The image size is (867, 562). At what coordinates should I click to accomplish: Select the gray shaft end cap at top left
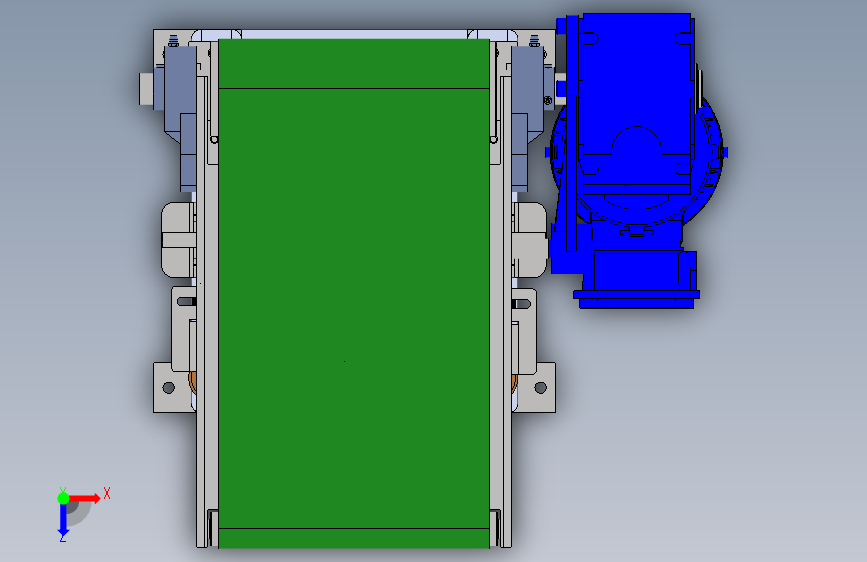click(146, 89)
